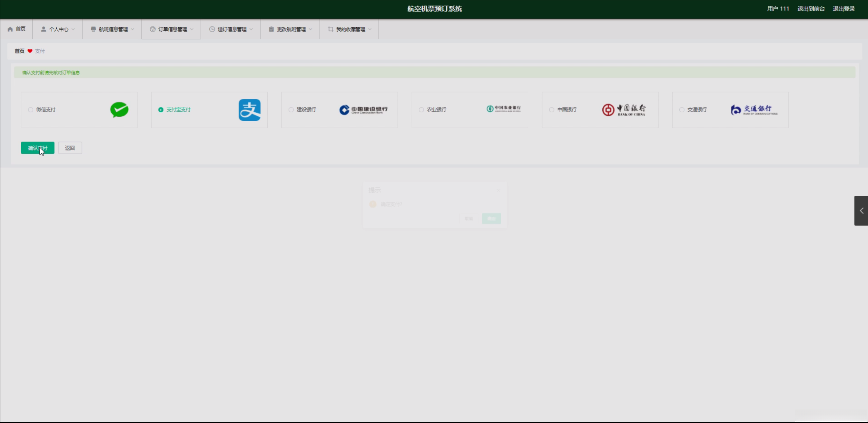The width and height of the screenshot is (868, 423).
Task: Open the side panel arrow handle
Action: [x=861, y=211]
